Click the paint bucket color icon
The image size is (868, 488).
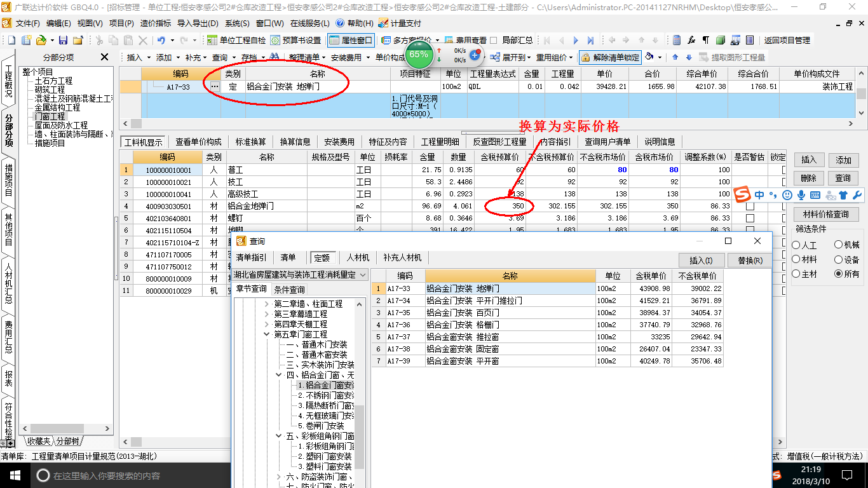click(649, 57)
